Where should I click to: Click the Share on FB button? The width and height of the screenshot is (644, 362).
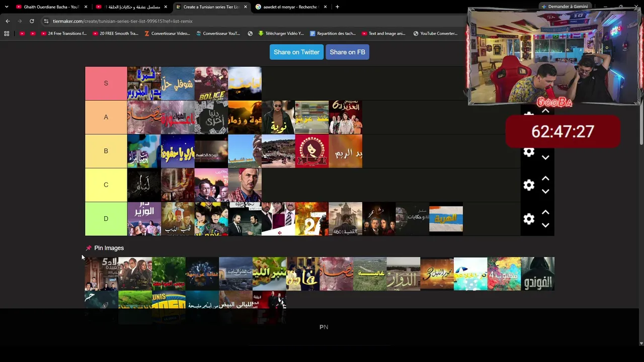coord(347,52)
